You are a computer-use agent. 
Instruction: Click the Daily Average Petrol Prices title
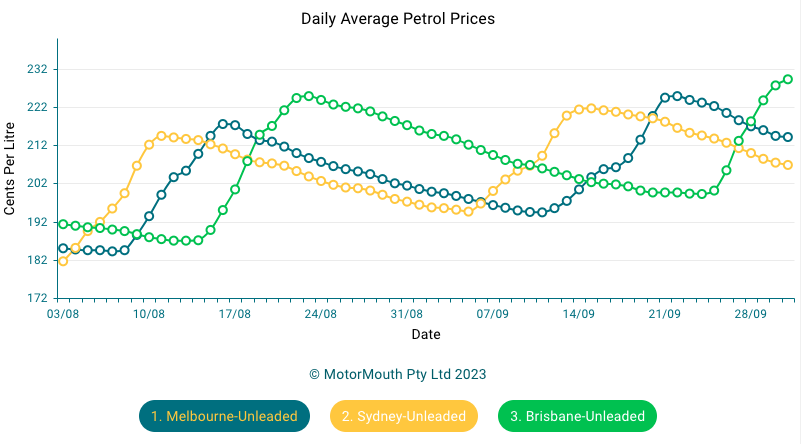(398, 19)
